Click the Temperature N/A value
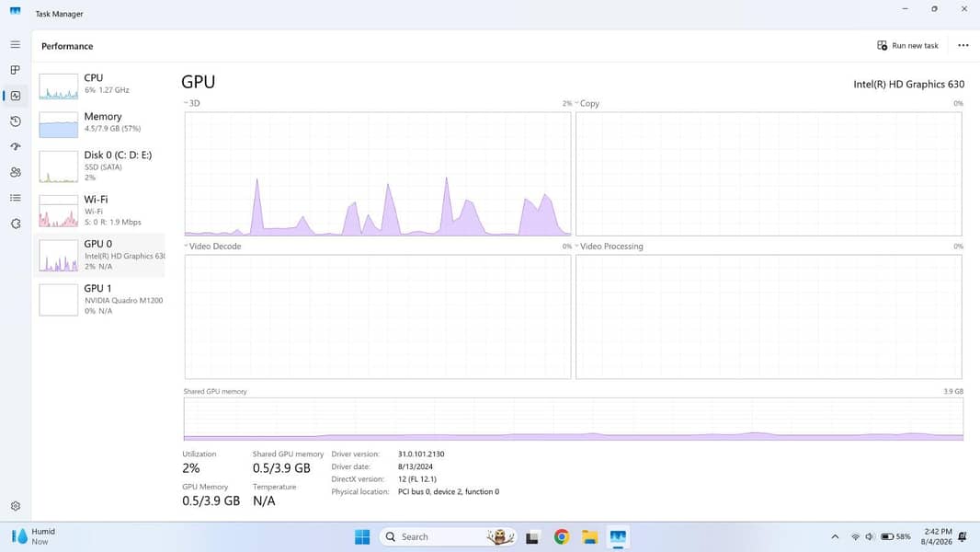The width and height of the screenshot is (980, 552). pyautogui.click(x=264, y=500)
